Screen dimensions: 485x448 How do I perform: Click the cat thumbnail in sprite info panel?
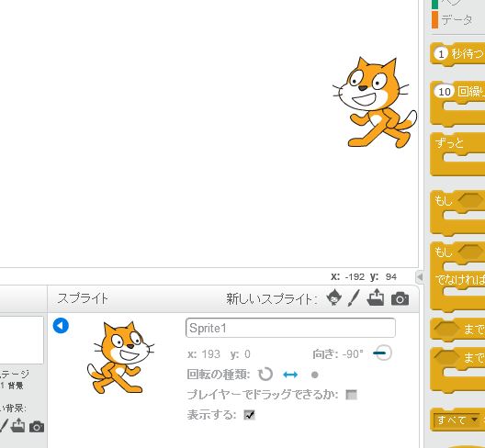(x=120, y=357)
